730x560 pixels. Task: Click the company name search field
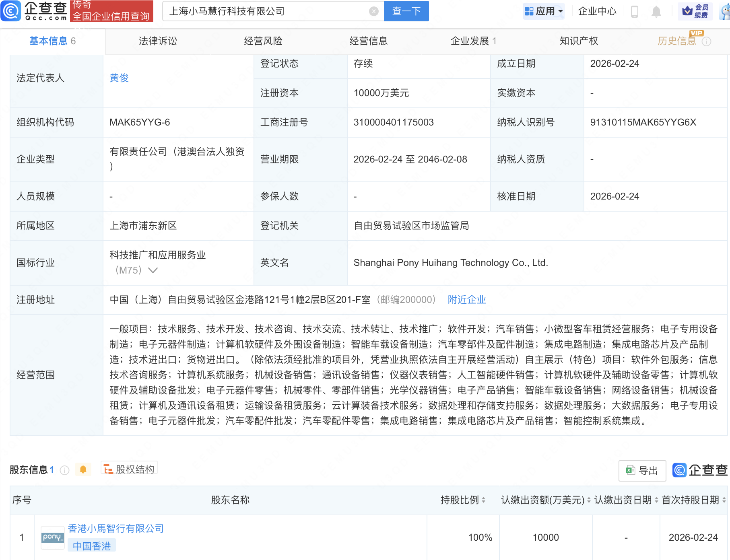point(266,11)
